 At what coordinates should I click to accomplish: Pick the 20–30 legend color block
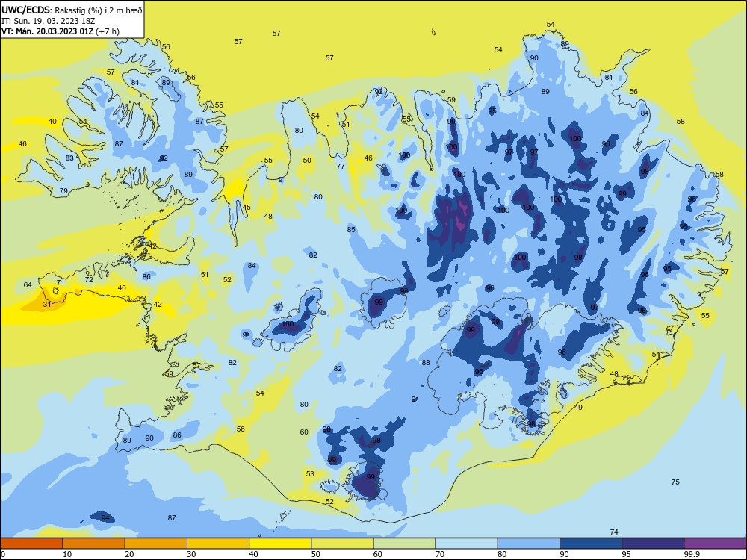coord(156,544)
